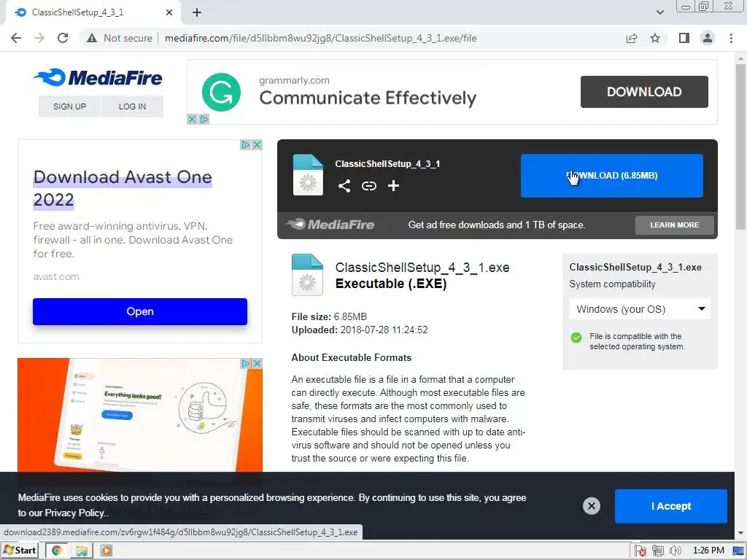Click the blue DOWNLOAD (6.85MB) button
Screen dimensions: 747x560
point(612,175)
